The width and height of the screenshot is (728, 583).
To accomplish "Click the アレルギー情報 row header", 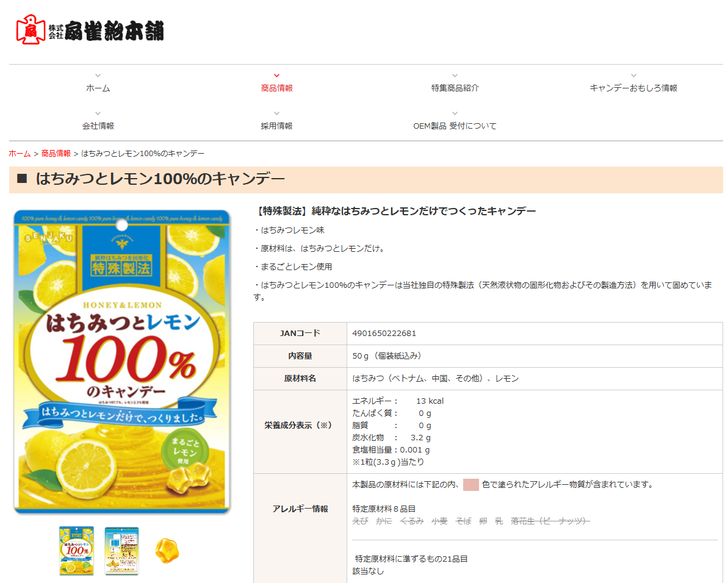I will tap(300, 509).
